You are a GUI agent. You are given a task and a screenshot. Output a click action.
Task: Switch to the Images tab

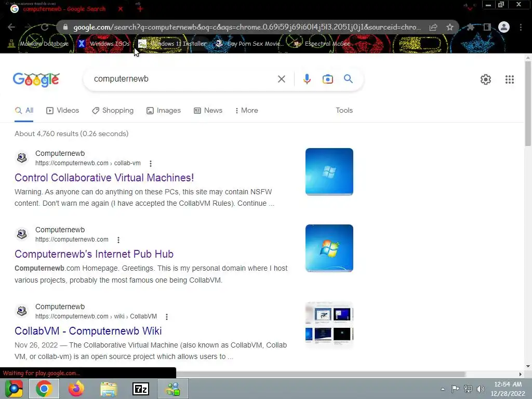pyautogui.click(x=164, y=110)
